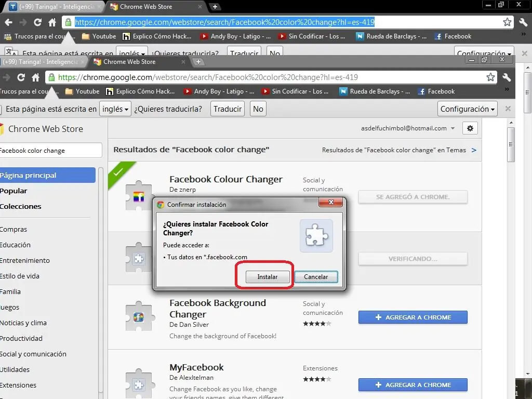
Task: Open the Entretenimiento category
Action: [25, 261]
